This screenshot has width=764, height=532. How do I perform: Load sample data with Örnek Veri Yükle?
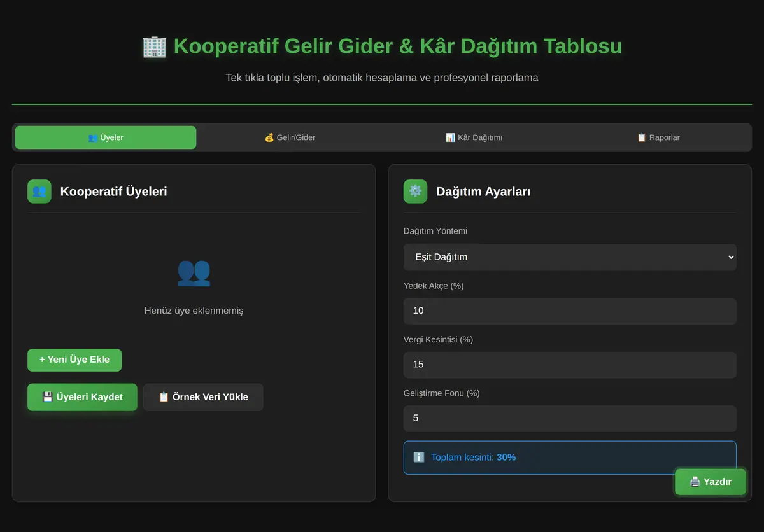click(203, 397)
